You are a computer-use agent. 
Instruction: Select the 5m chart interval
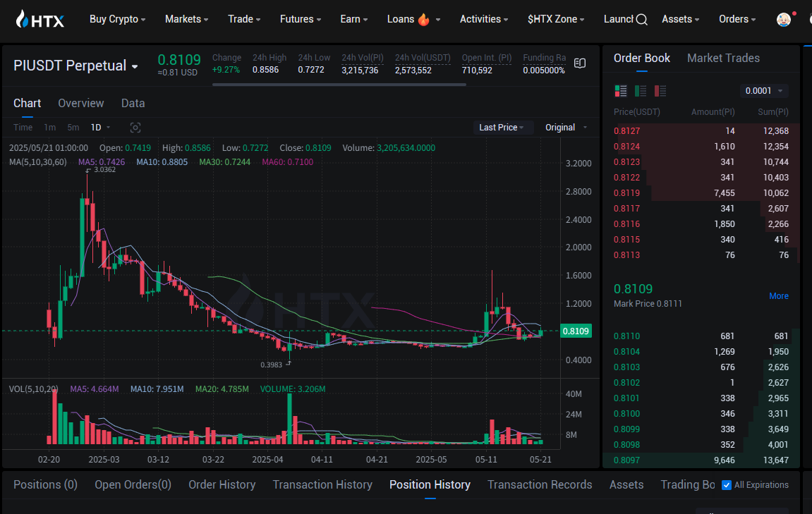tap(73, 128)
